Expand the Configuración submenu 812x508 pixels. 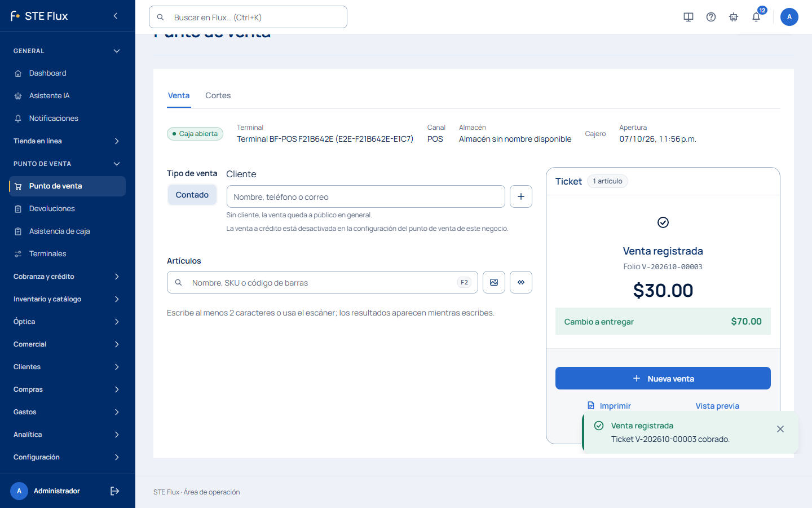pyautogui.click(x=68, y=457)
